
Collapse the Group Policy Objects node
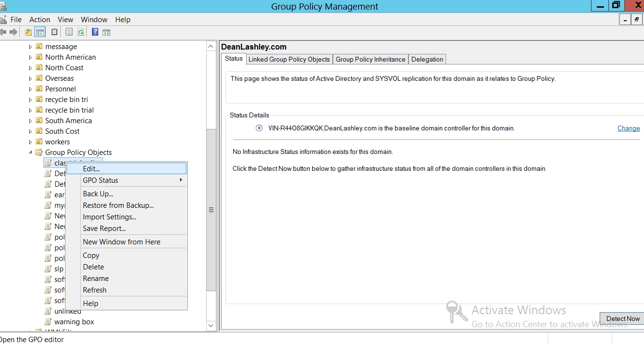(30, 153)
